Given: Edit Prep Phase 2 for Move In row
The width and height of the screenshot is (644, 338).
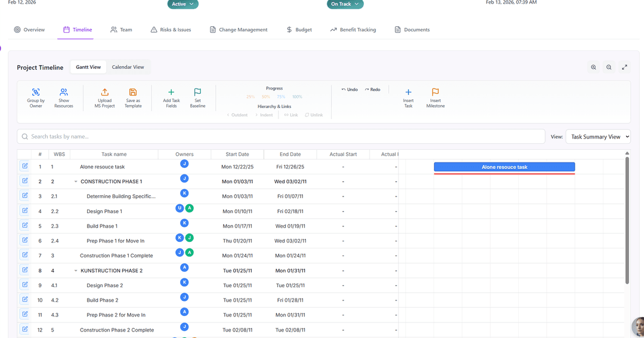Looking at the screenshot, I should tap(25, 314).
